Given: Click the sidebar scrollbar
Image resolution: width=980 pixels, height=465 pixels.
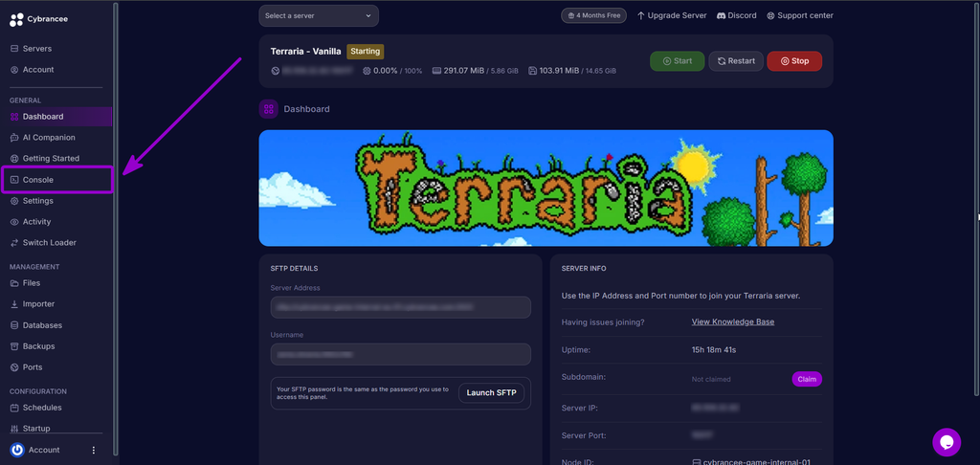Looking at the screenshot, I should 116,228.
